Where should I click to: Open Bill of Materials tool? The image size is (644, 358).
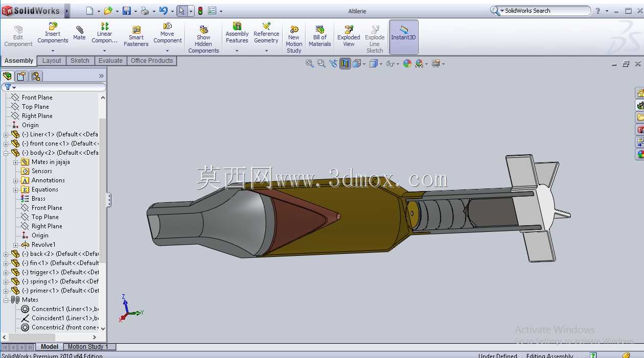pos(320,36)
